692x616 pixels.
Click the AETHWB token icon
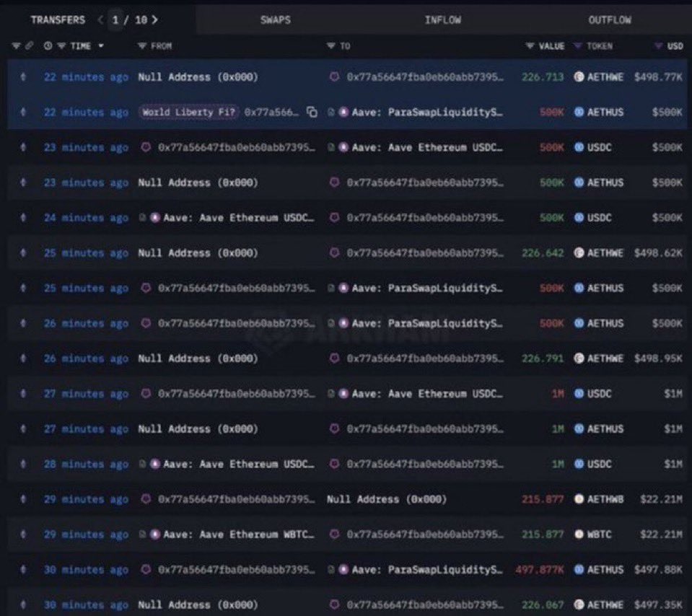coord(579,499)
